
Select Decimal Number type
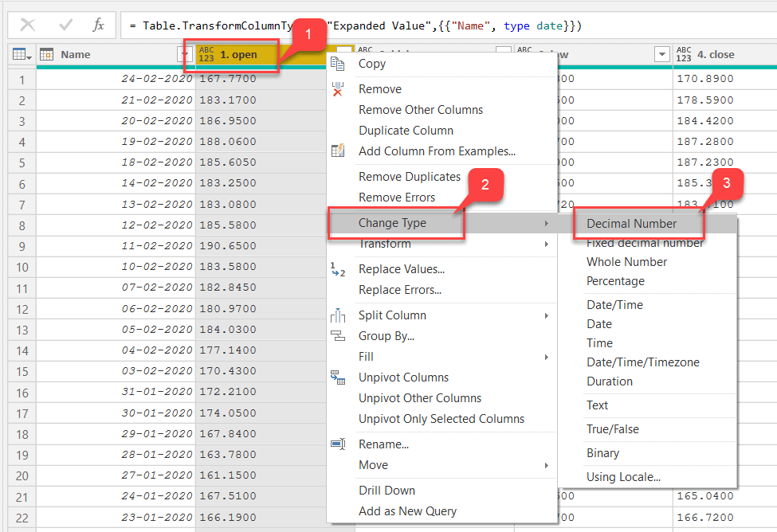tap(631, 224)
